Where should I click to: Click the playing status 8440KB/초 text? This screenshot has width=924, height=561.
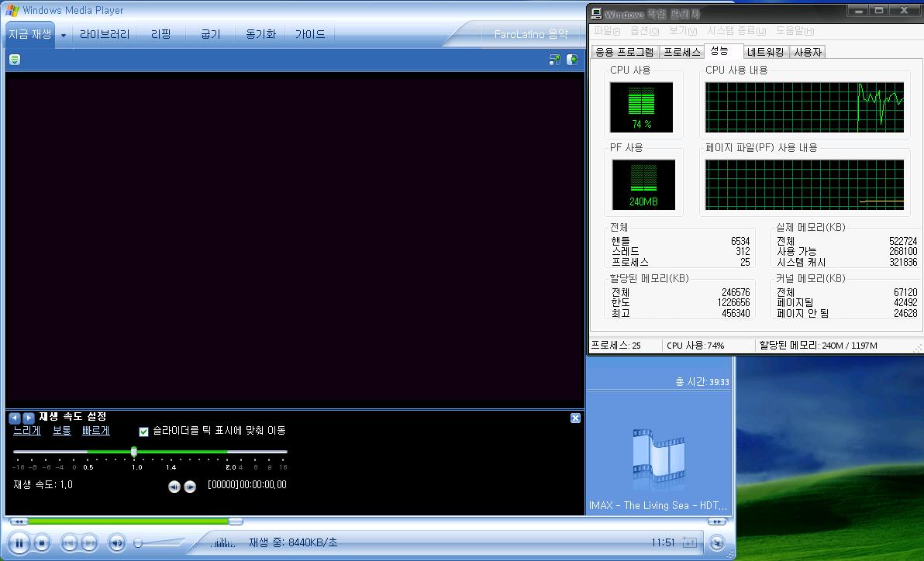click(x=293, y=542)
